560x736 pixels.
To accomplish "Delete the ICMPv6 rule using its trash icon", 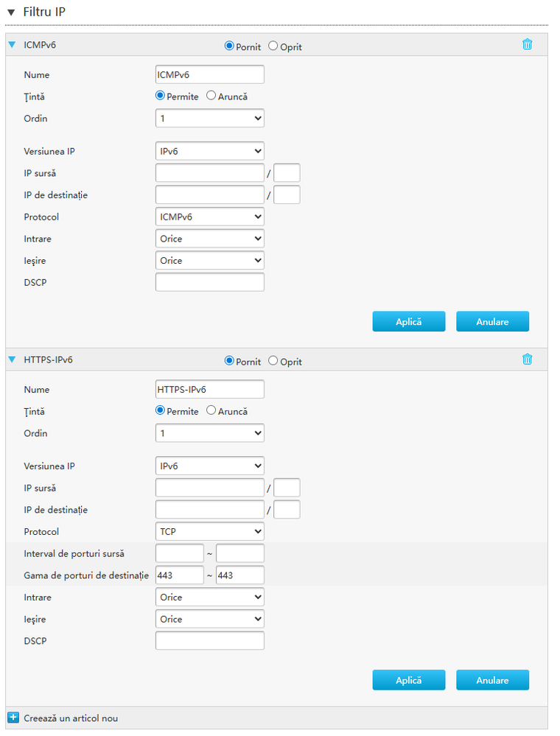I will pos(528,44).
